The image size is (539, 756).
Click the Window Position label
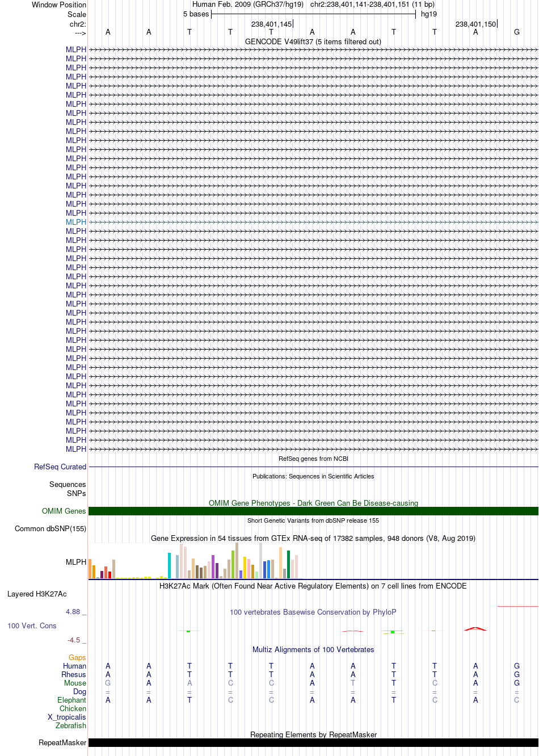[59, 5]
